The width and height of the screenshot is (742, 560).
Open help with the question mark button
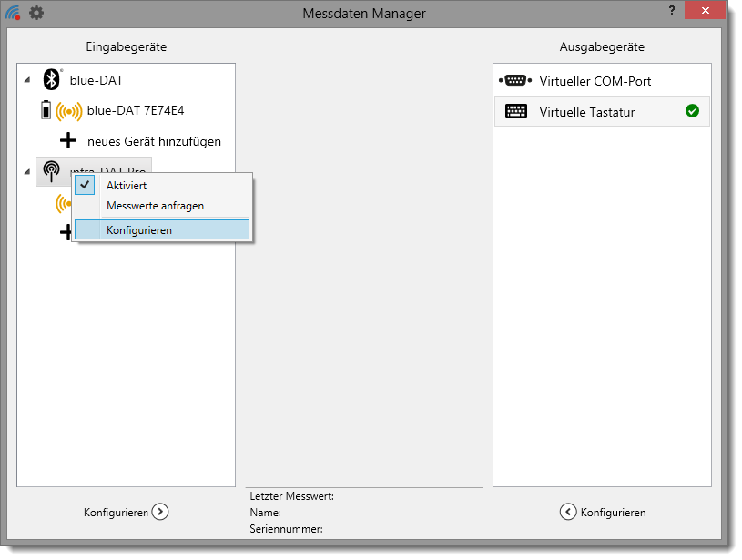(x=672, y=10)
